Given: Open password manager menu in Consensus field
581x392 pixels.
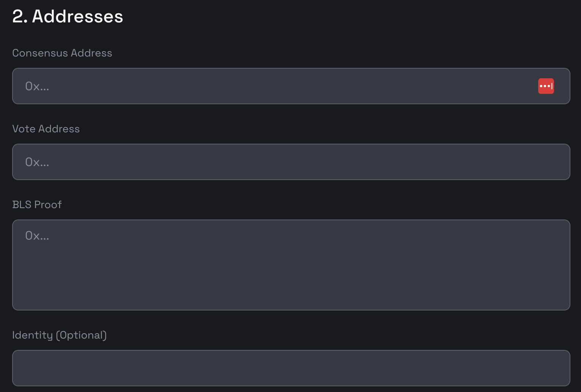Looking at the screenshot, I should coord(546,86).
